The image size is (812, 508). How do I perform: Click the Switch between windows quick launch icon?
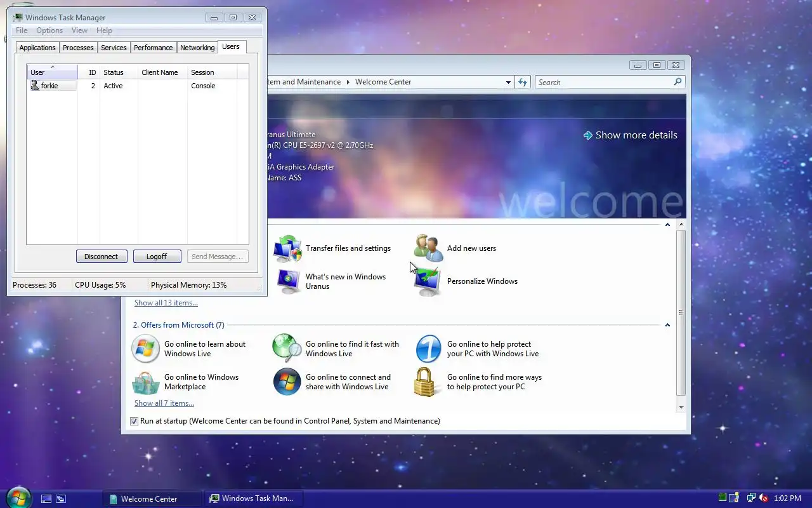61,499
